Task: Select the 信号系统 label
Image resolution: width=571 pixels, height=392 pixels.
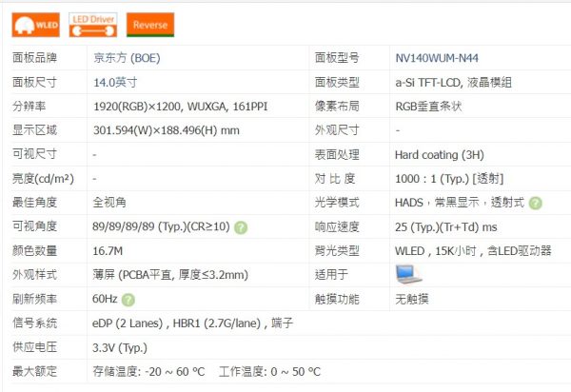Action: point(34,323)
